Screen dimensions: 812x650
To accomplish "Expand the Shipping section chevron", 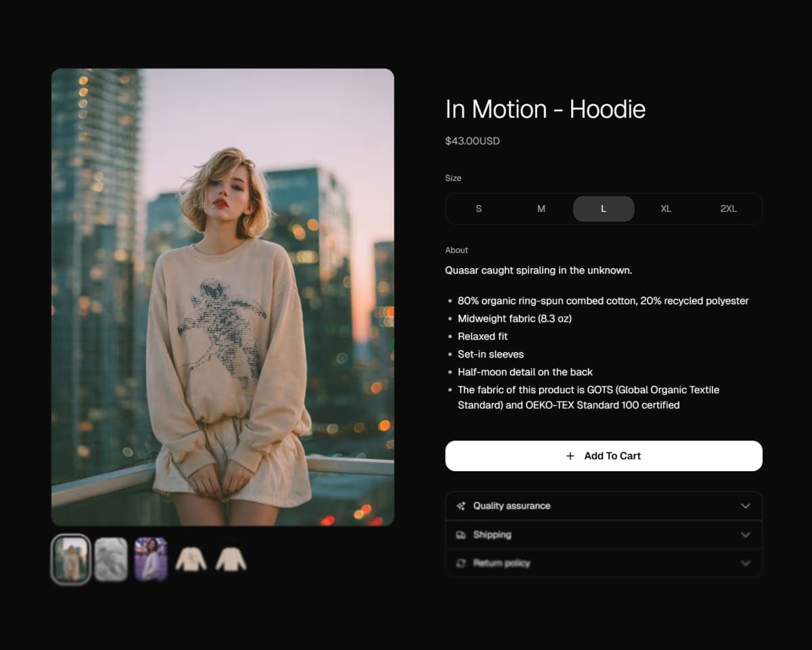I will click(745, 535).
